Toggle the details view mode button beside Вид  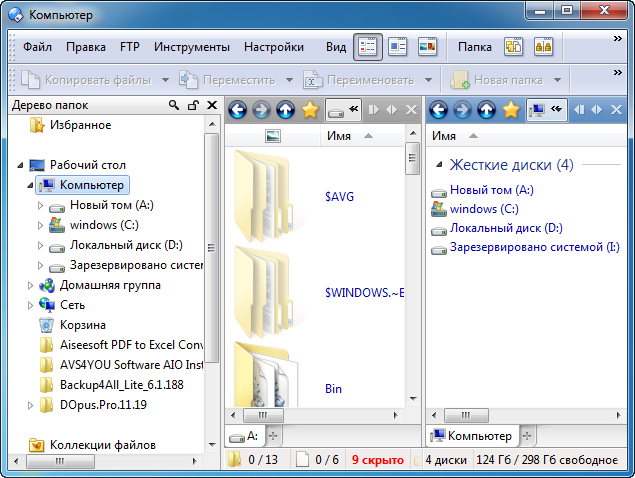[x=368, y=46]
